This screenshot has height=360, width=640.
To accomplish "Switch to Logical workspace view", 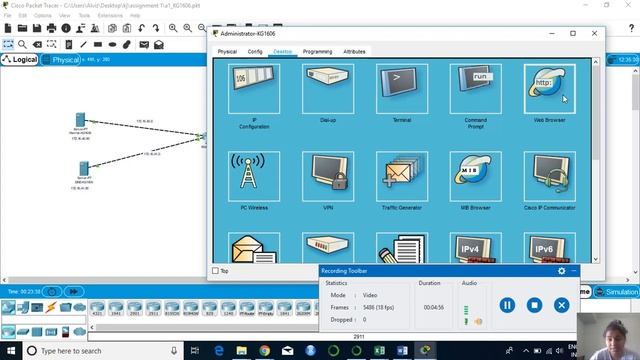I will point(20,60).
